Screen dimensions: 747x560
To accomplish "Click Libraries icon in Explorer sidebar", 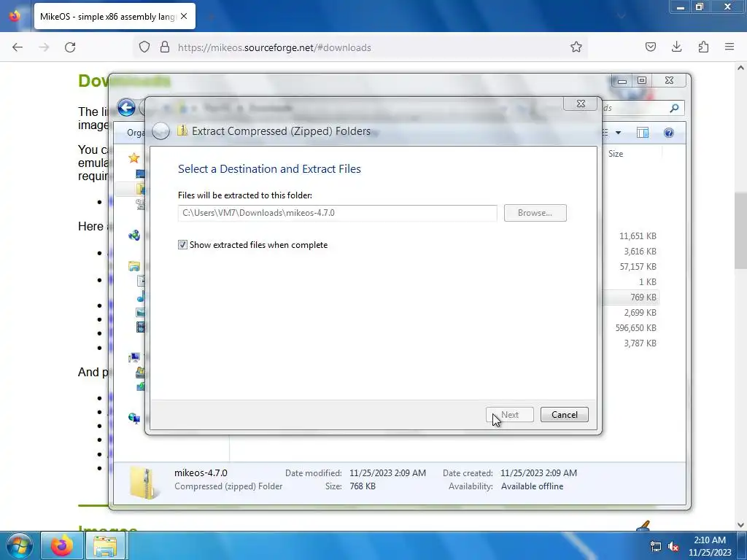I will coord(134,265).
